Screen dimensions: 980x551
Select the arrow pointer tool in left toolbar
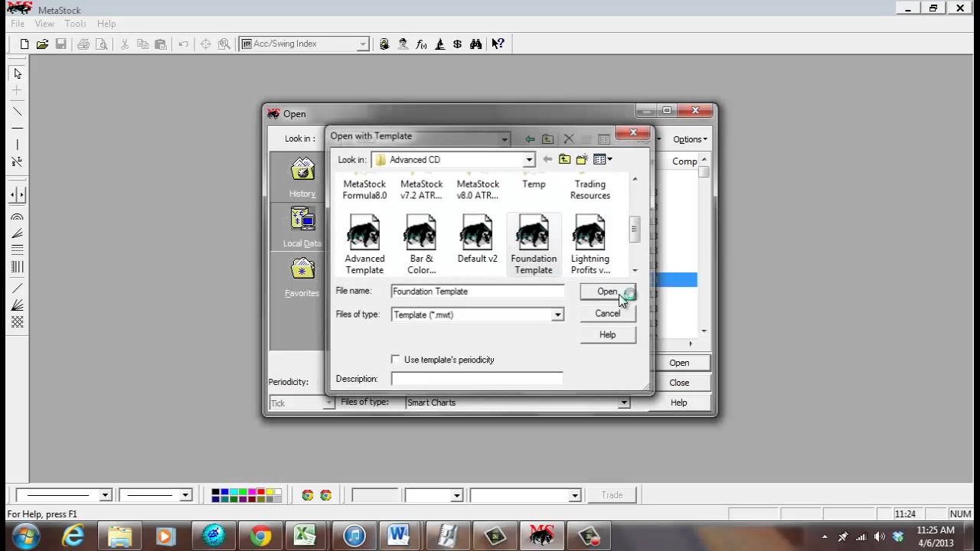18,73
